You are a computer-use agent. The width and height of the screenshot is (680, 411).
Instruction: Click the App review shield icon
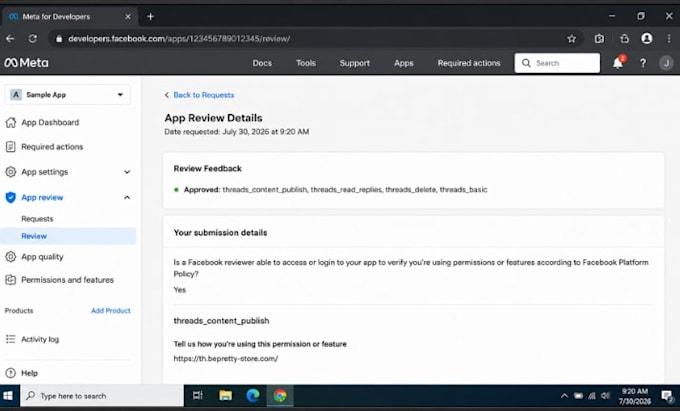10,198
